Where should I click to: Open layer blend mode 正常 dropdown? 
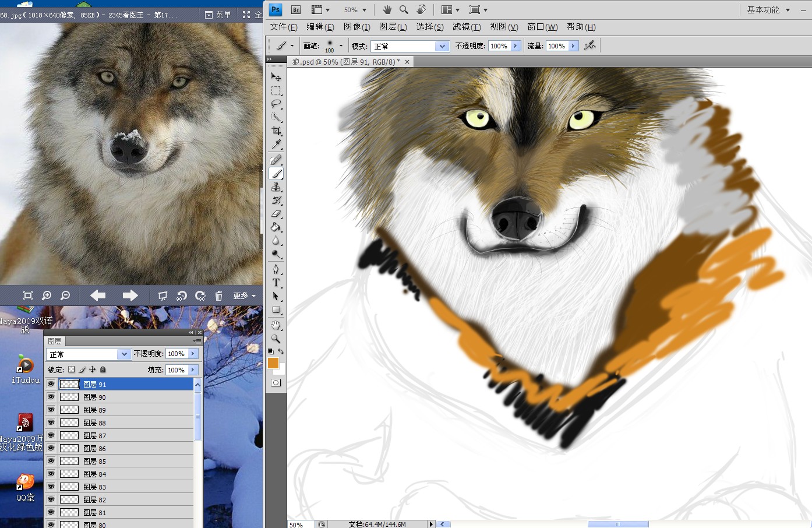click(x=123, y=354)
